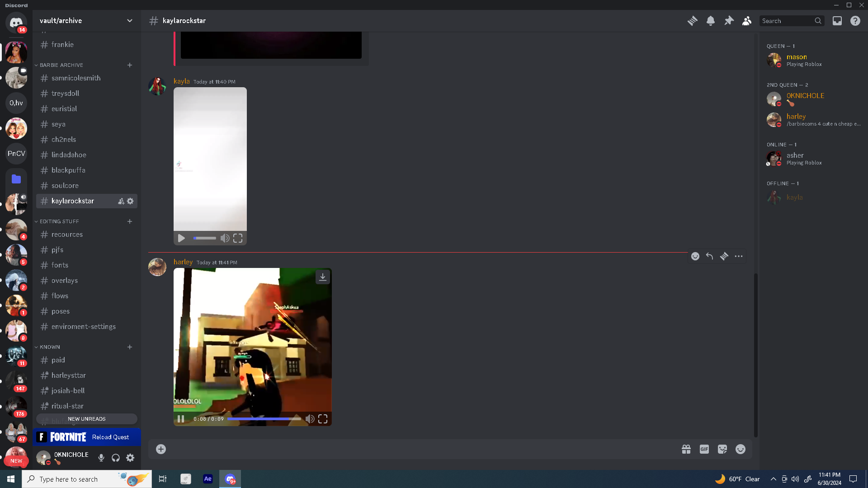
Task: Open the recources channel
Action: (86, 235)
